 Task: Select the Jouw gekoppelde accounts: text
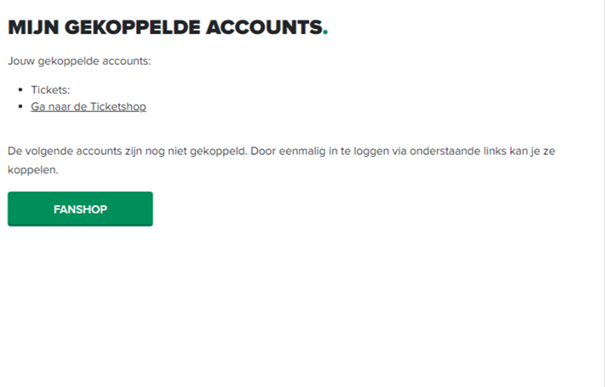(x=79, y=61)
